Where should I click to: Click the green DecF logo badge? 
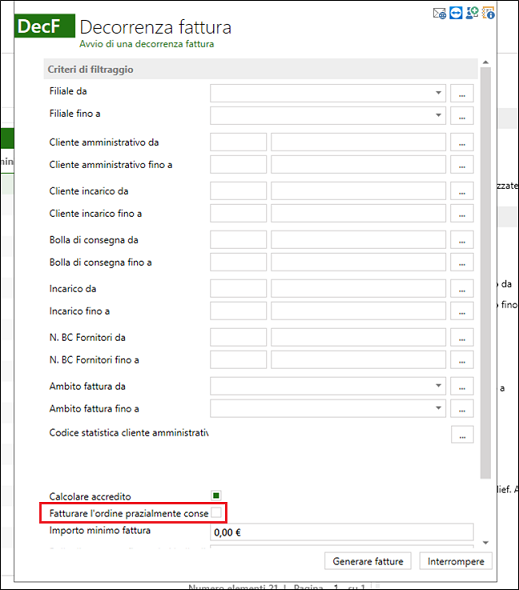(44, 26)
